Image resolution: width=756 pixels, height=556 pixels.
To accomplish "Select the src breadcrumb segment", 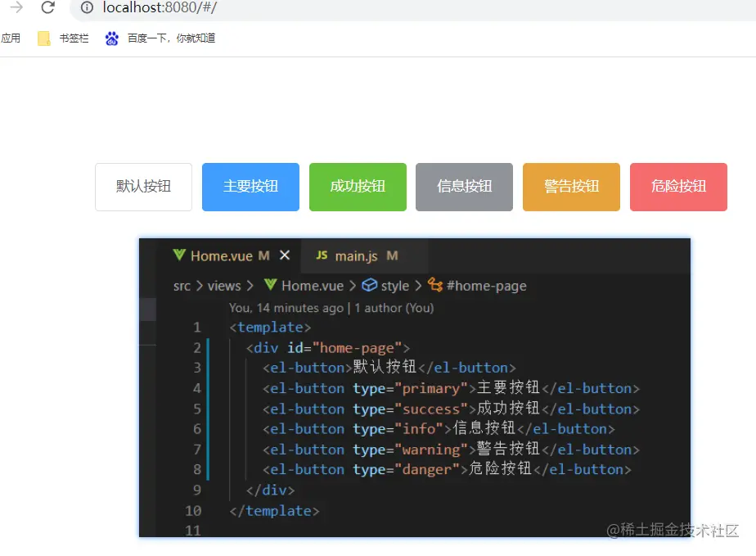I will click(x=182, y=286).
